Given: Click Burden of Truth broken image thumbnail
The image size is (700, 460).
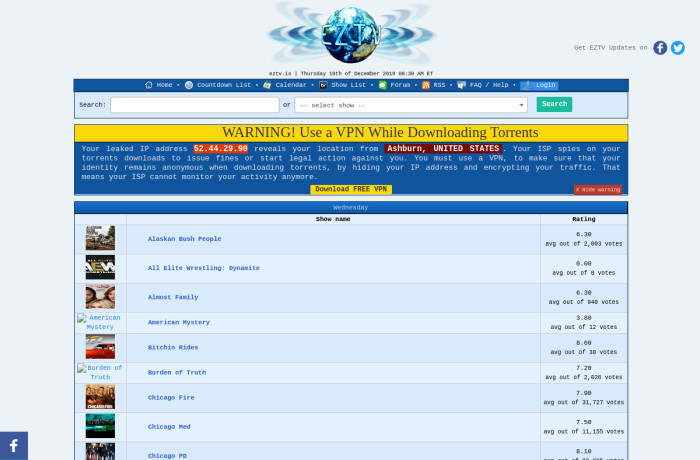Looking at the screenshot, I should (100, 372).
